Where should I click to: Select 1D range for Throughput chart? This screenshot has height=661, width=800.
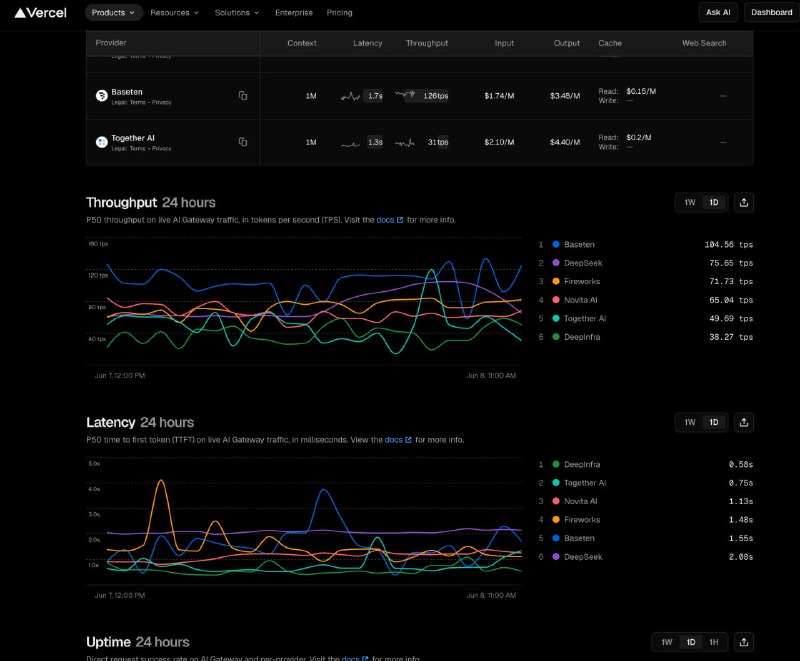714,202
